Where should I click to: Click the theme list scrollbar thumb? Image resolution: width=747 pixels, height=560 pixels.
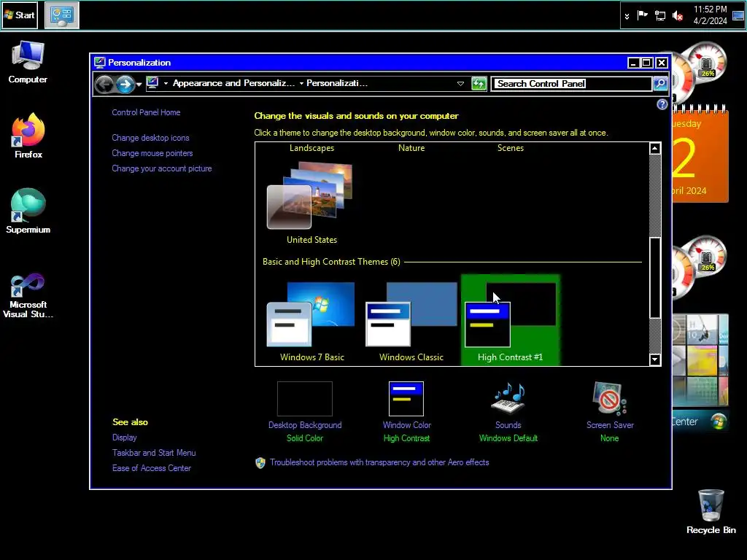click(655, 278)
